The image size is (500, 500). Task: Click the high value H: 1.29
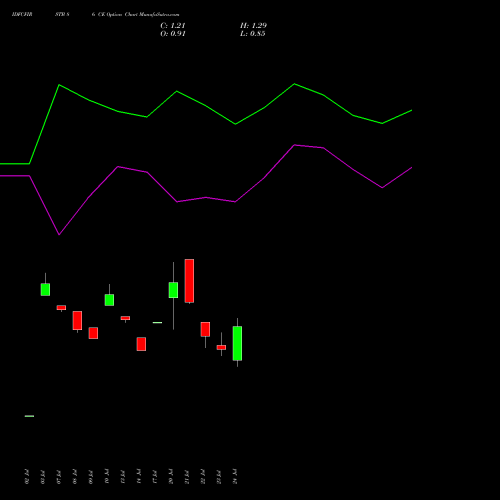click(253, 26)
